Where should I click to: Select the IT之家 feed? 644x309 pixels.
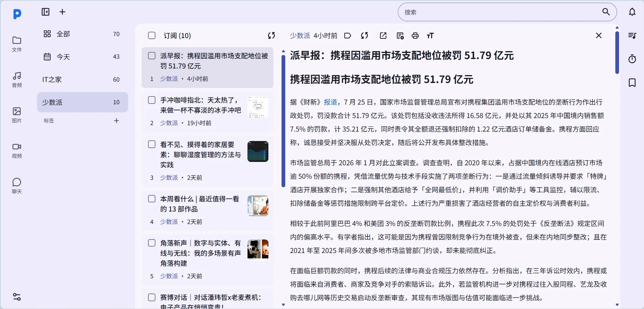click(83, 80)
